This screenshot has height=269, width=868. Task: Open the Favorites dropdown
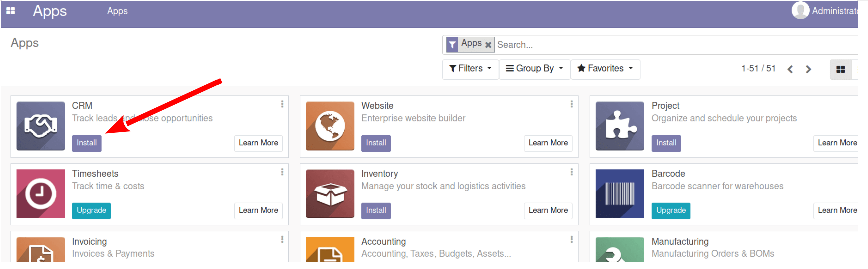(605, 68)
